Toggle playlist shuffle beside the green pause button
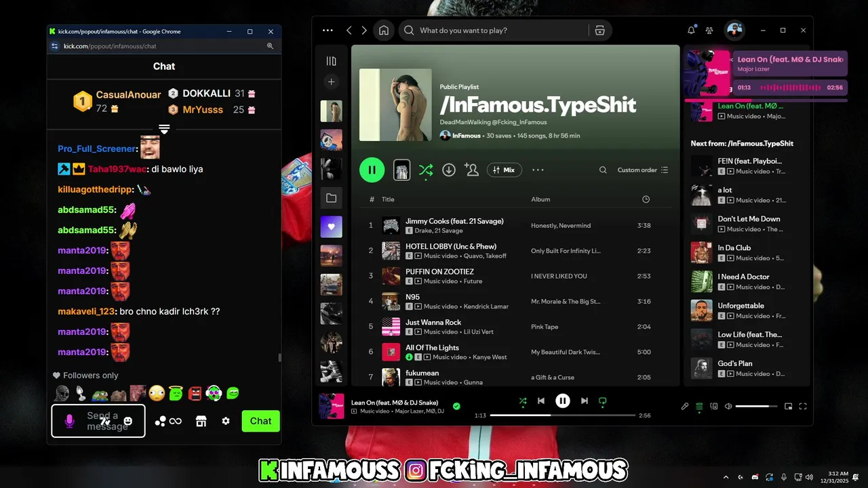The image size is (868, 488). pyautogui.click(x=425, y=170)
